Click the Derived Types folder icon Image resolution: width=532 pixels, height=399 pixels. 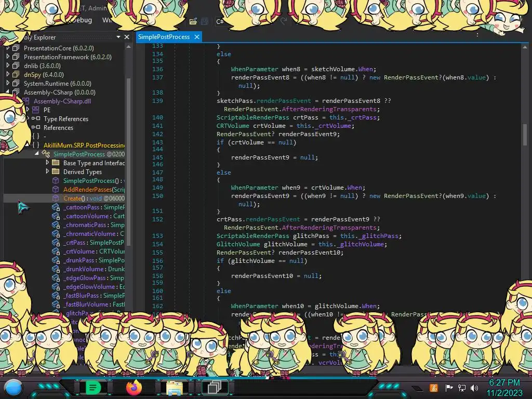point(56,171)
